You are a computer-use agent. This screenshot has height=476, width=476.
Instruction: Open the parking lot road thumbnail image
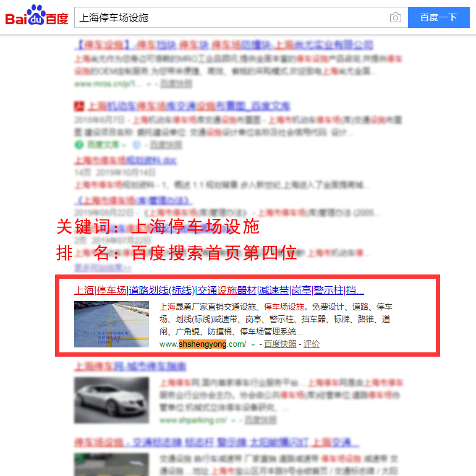click(x=111, y=324)
